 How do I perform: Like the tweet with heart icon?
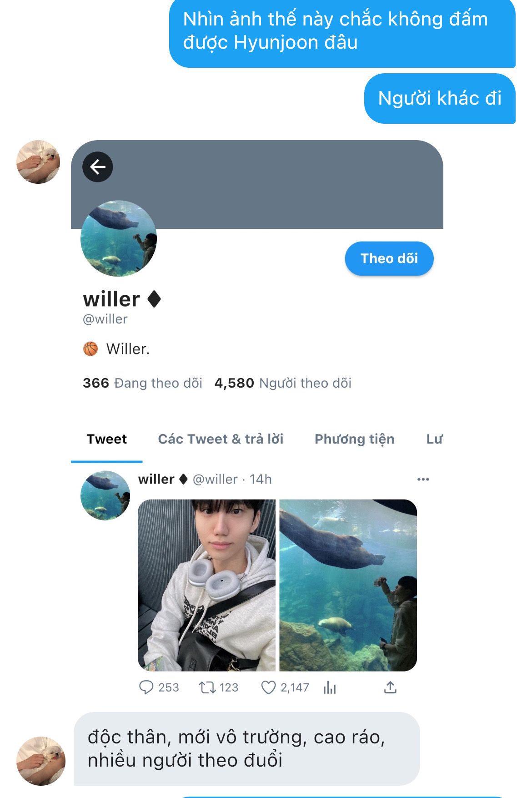point(268,687)
